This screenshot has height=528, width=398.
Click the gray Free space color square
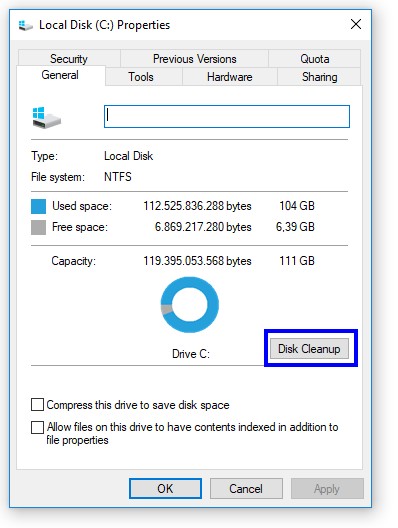[x=38, y=227]
